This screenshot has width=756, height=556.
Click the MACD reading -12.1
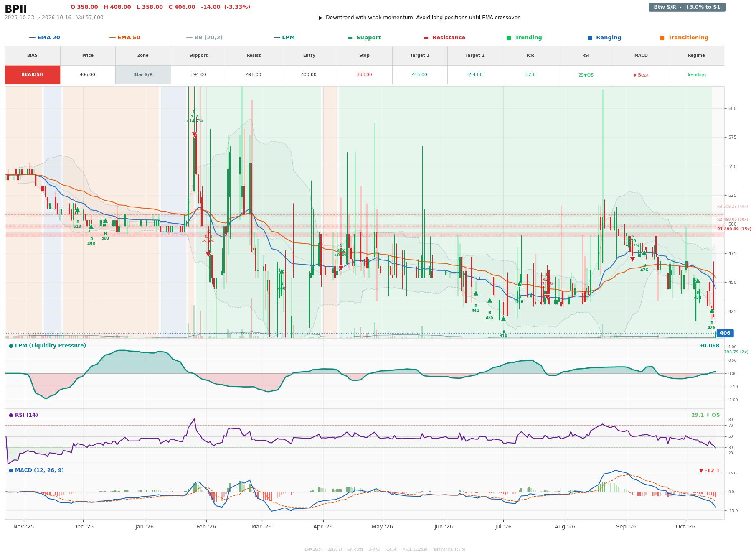tap(709, 471)
